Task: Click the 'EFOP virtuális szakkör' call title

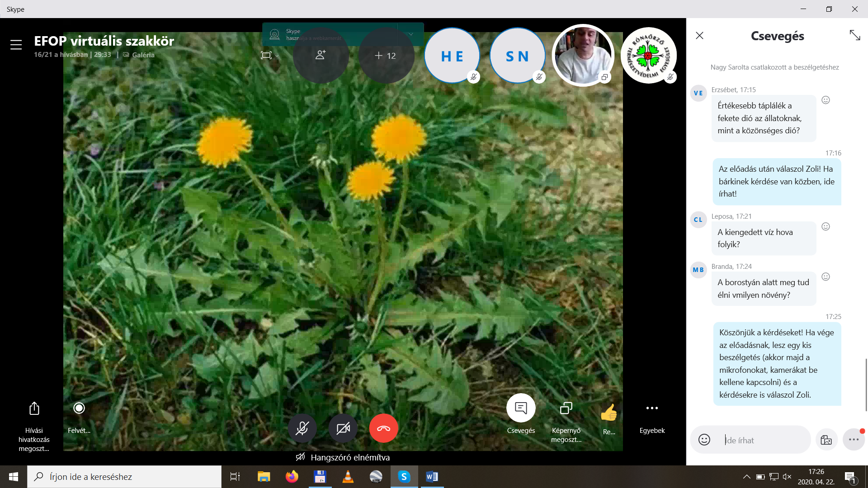Action: tap(104, 41)
